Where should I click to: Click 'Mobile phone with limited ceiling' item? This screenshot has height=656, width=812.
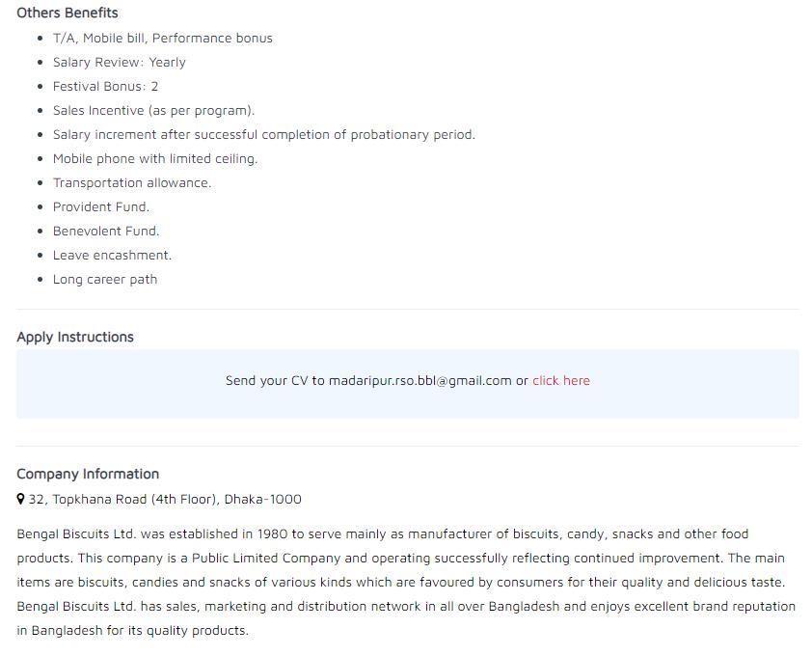(155, 158)
